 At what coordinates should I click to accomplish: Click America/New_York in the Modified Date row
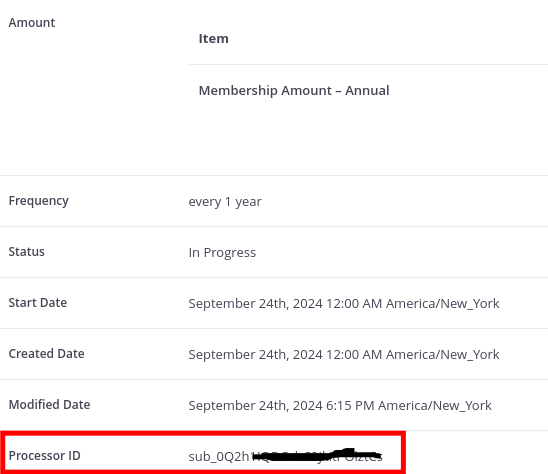[435, 405]
